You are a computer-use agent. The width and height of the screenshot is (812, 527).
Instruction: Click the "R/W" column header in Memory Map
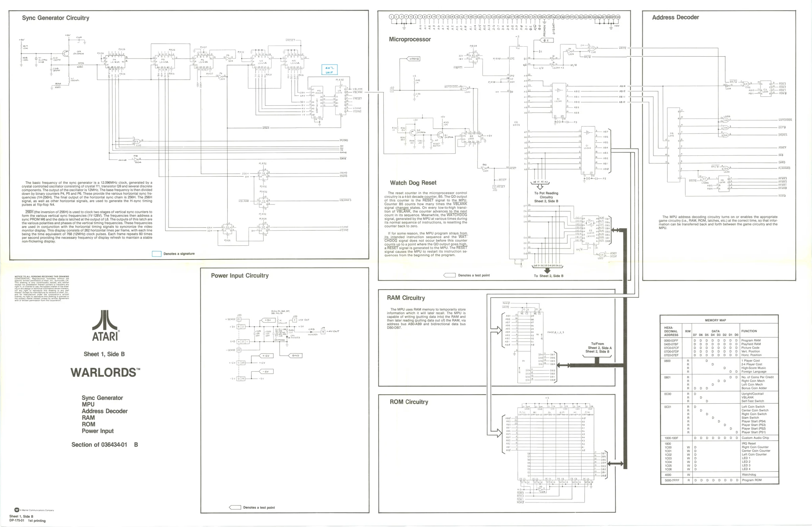[x=688, y=331]
